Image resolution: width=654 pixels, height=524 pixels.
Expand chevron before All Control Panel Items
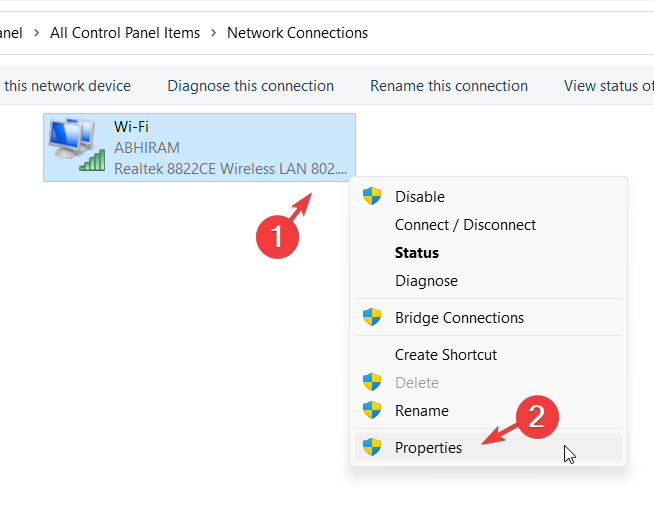[x=37, y=33]
